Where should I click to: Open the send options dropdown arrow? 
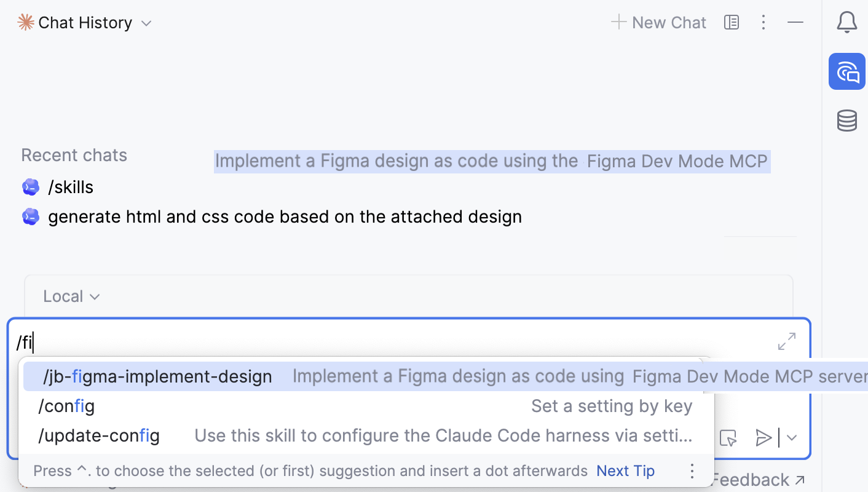(x=792, y=438)
